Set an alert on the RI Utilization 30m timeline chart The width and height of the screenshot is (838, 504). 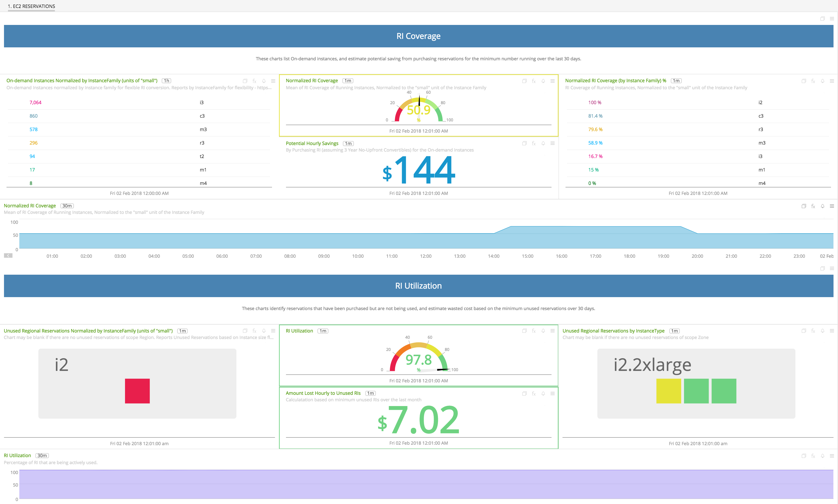pyautogui.click(x=823, y=456)
